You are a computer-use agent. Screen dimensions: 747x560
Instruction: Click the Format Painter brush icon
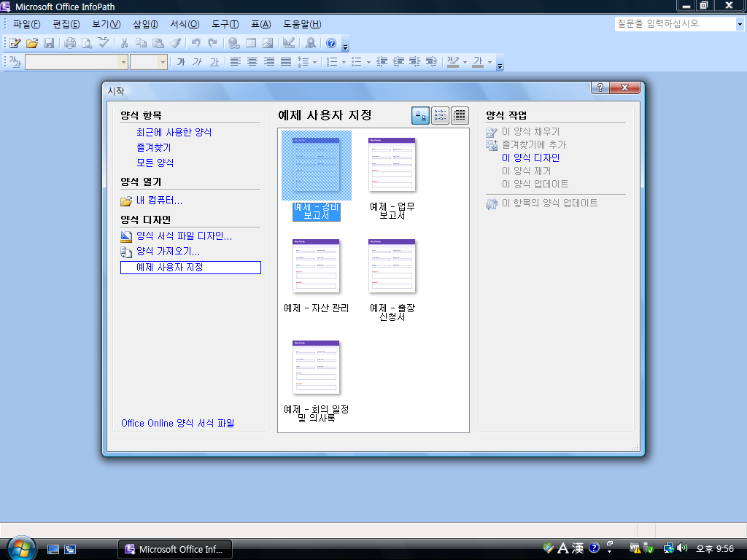[x=175, y=43]
